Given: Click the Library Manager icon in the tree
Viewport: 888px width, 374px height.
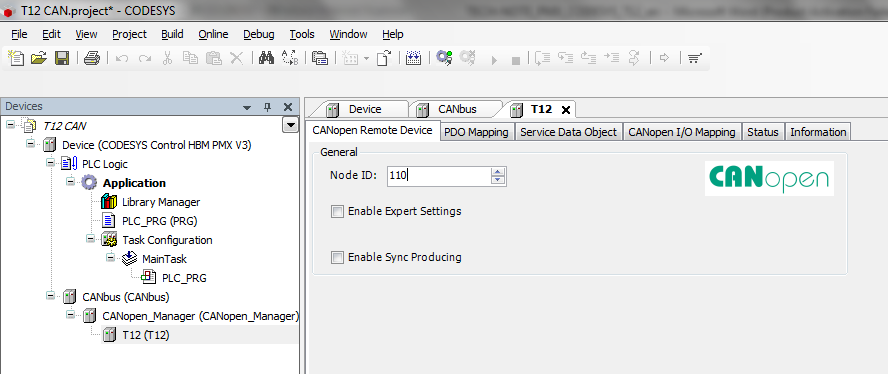Looking at the screenshot, I should [109, 202].
